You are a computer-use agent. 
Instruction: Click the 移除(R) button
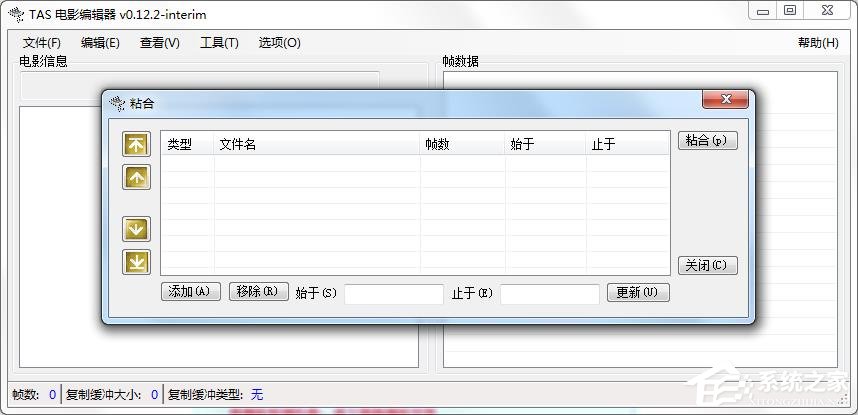(259, 292)
